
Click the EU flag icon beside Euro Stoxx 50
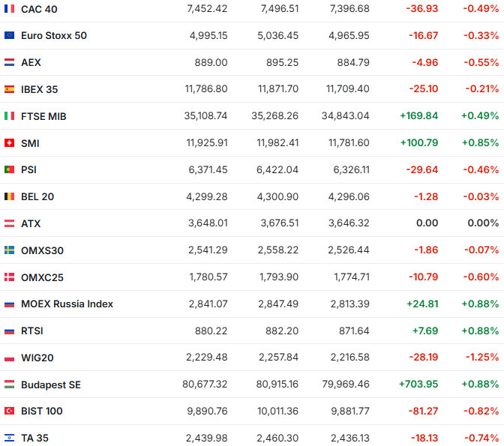click(9, 36)
